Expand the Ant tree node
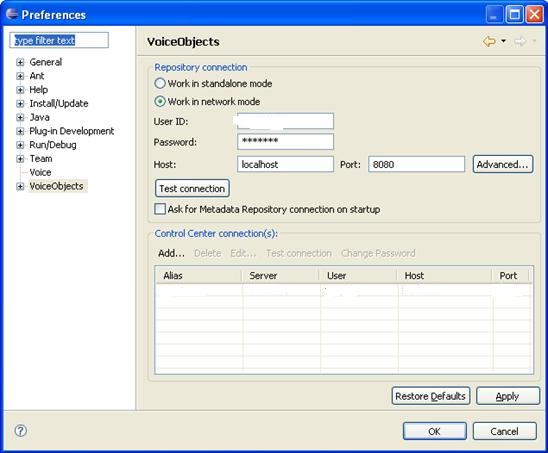This screenshot has height=453, width=548. [x=20, y=76]
